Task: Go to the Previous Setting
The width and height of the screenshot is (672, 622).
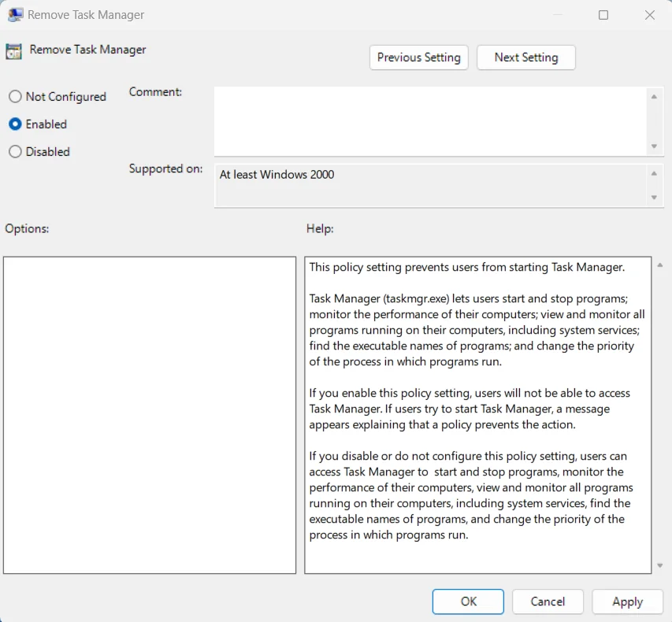Action: [x=418, y=57]
